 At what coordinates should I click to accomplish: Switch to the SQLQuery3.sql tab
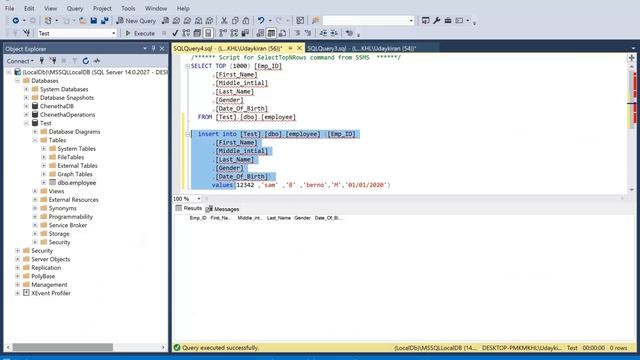coord(362,48)
